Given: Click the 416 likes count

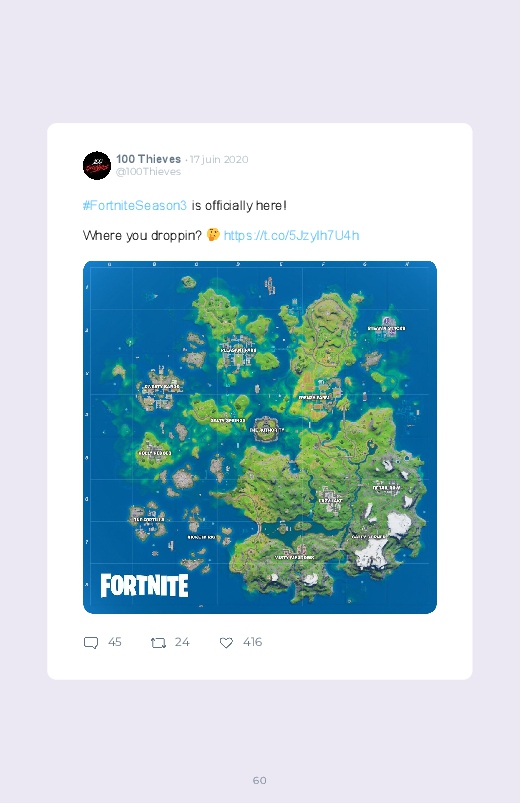Looking at the screenshot, I should click(253, 642).
